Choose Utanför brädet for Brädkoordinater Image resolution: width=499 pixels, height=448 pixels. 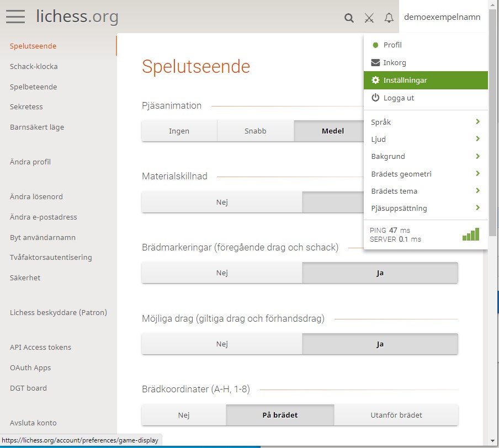pyautogui.click(x=396, y=415)
